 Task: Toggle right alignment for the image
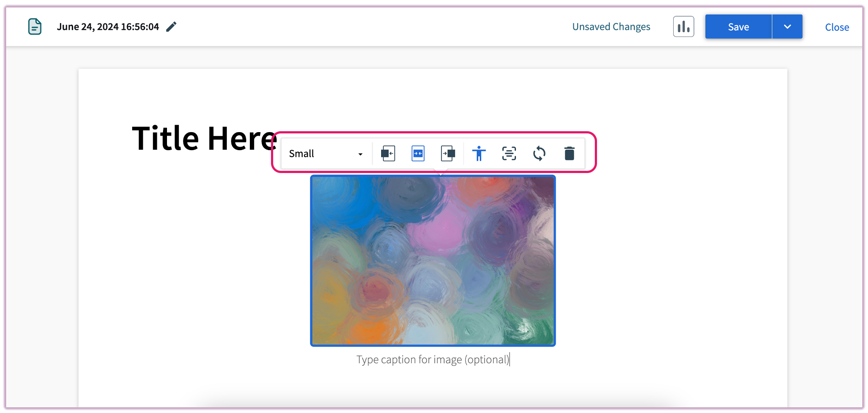[x=448, y=153]
